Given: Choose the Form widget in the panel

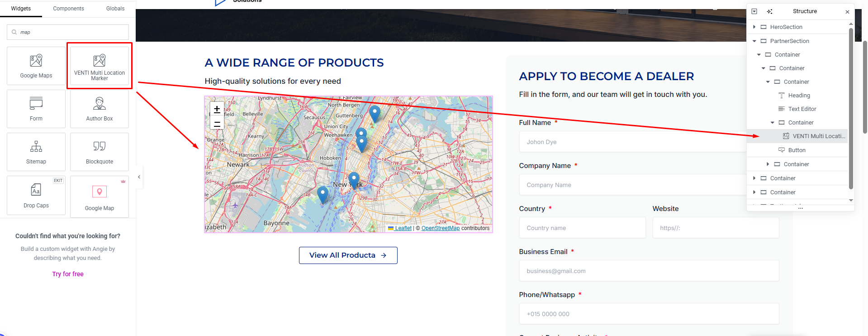Looking at the screenshot, I should point(36,109).
